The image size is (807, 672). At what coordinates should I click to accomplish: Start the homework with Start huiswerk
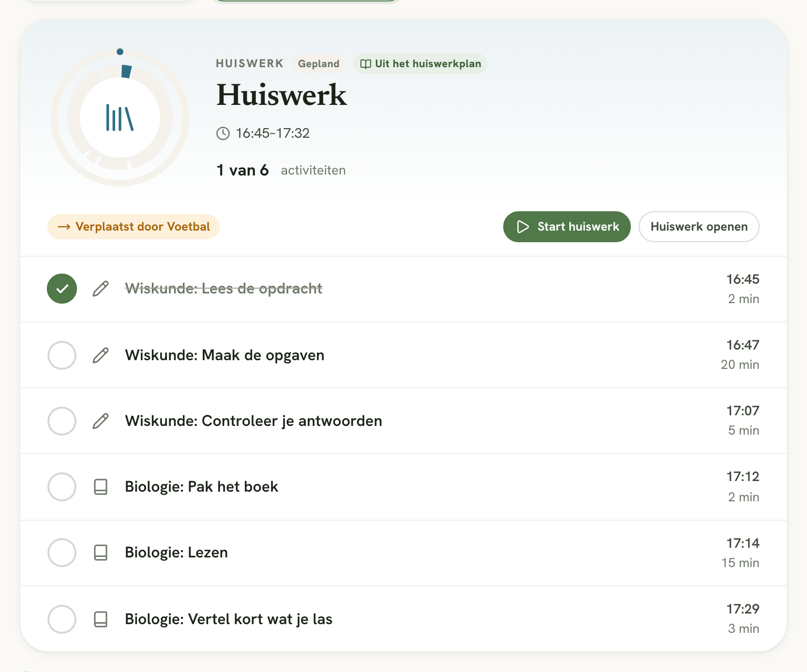(x=567, y=227)
